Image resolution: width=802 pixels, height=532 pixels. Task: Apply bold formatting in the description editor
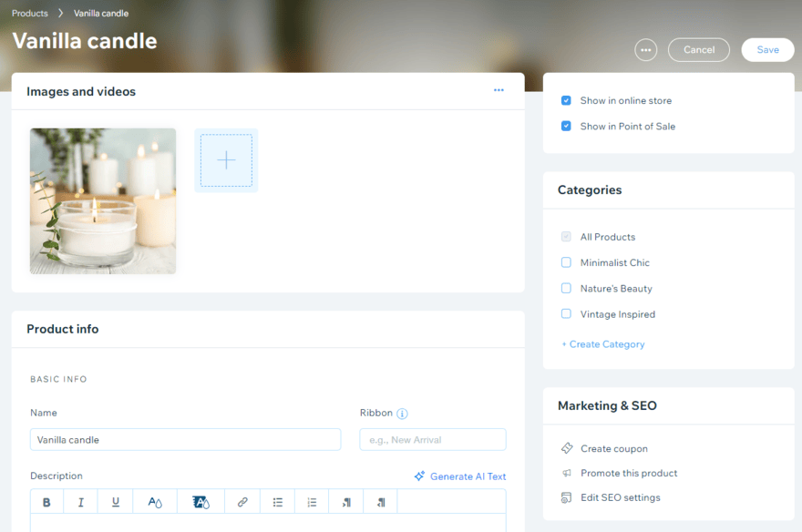[x=46, y=501]
